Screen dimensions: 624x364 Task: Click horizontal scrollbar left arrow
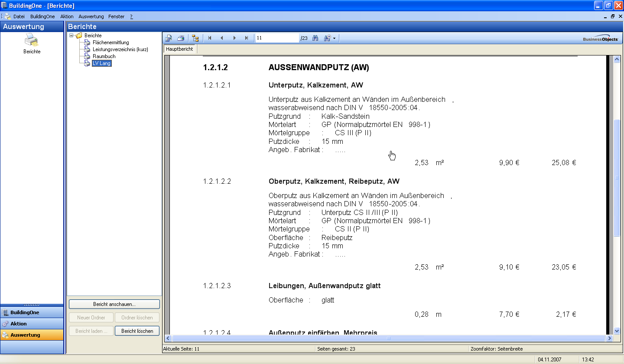coord(169,338)
